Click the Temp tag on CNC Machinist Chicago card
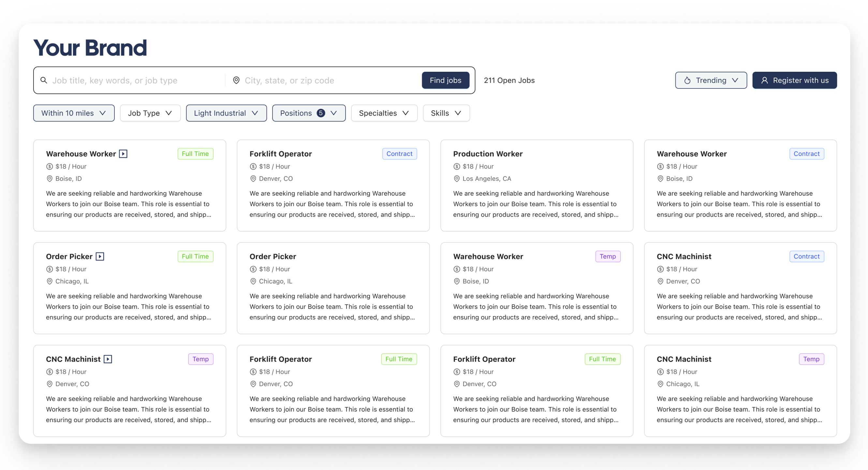The image size is (868, 470). 811,359
